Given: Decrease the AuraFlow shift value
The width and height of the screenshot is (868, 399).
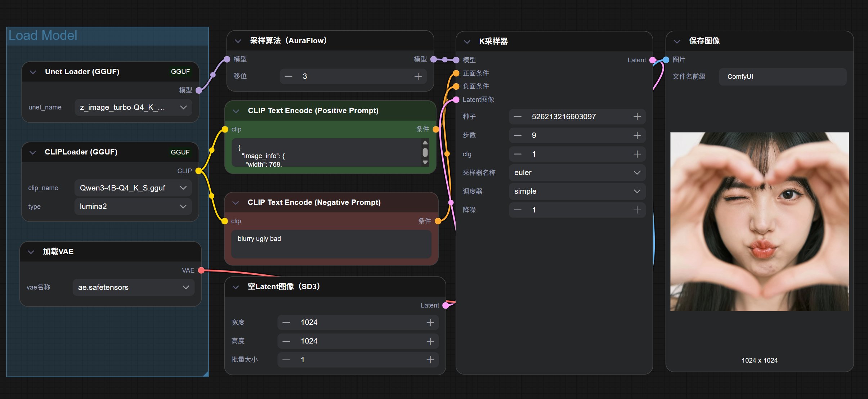Looking at the screenshot, I should 288,76.
